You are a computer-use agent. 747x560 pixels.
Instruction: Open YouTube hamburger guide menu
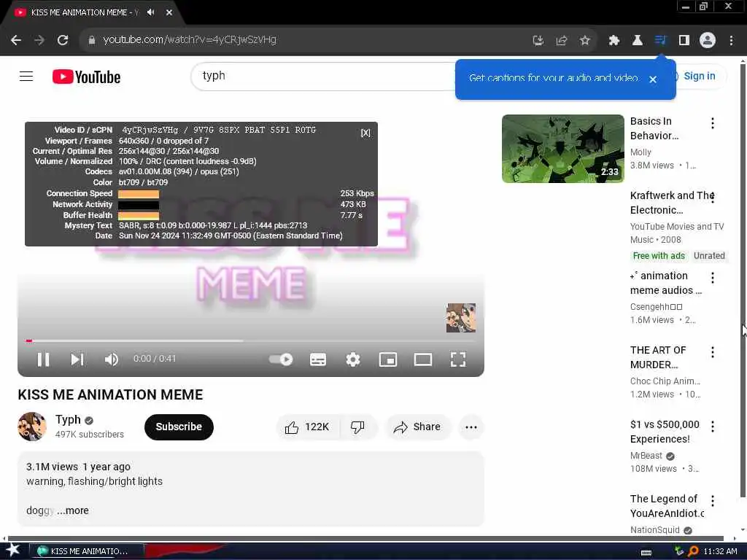(26, 76)
